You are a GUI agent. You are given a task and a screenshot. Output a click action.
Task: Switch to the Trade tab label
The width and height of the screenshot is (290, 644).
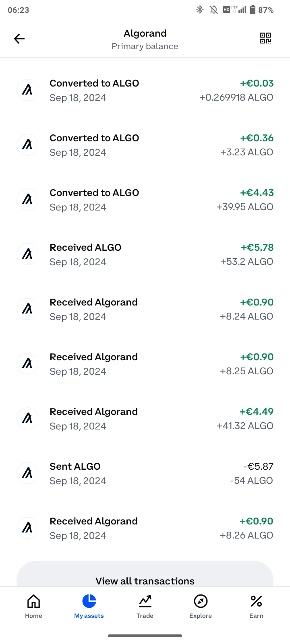pos(145,616)
